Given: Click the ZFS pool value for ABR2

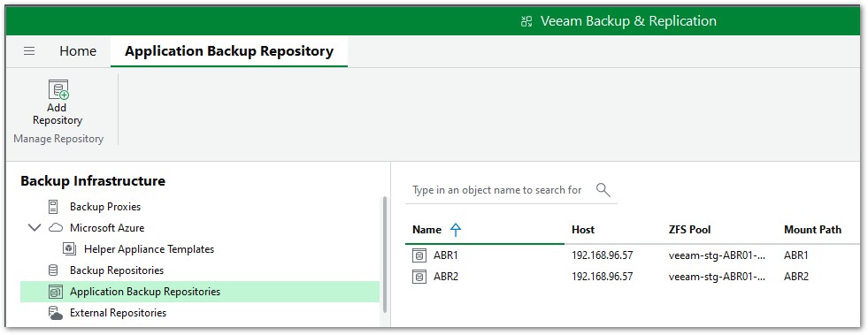Looking at the screenshot, I should click(x=718, y=277).
